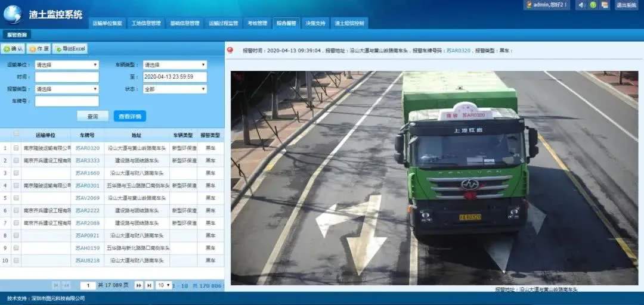Image resolution: width=644 pixels, height=305 pixels.
Task: Click the 作废 void toolbar button
Action: (39, 49)
